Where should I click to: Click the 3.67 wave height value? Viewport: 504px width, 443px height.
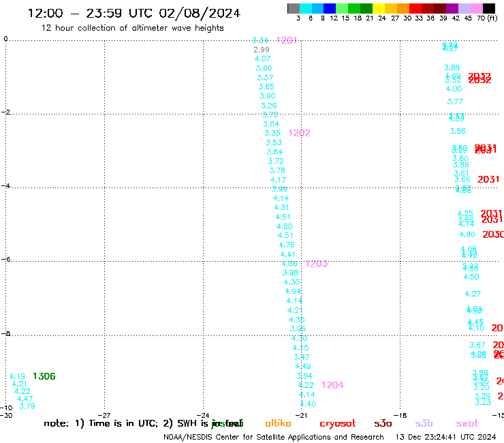tap(477, 345)
